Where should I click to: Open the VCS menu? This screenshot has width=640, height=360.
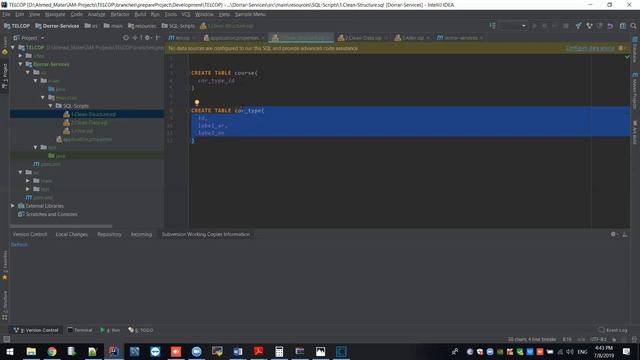[x=186, y=14]
